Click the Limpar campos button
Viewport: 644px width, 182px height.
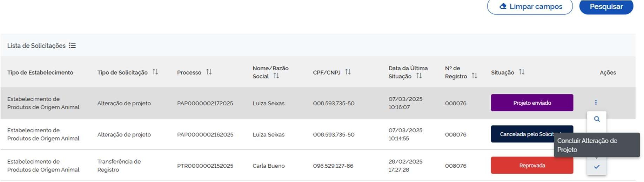(530, 7)
